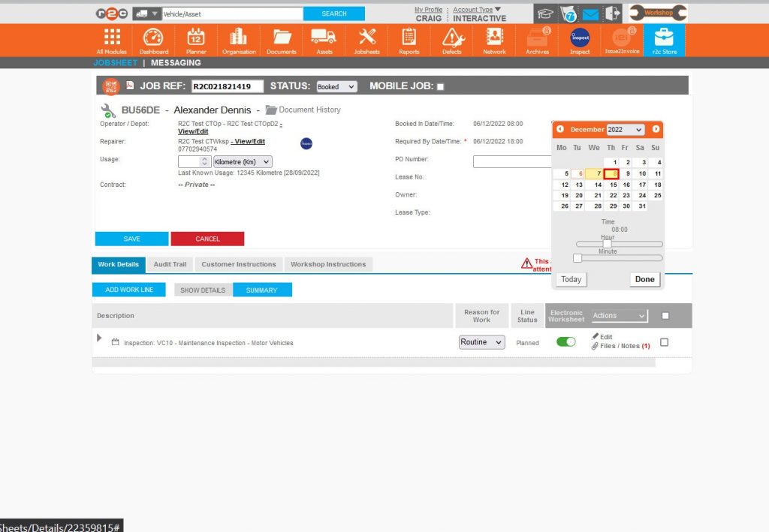Open the Reports module

click(x=409, y=41)
